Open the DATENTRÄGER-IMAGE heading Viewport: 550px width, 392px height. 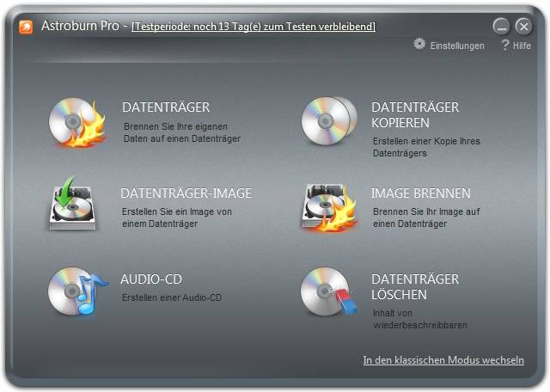(186, 193)
